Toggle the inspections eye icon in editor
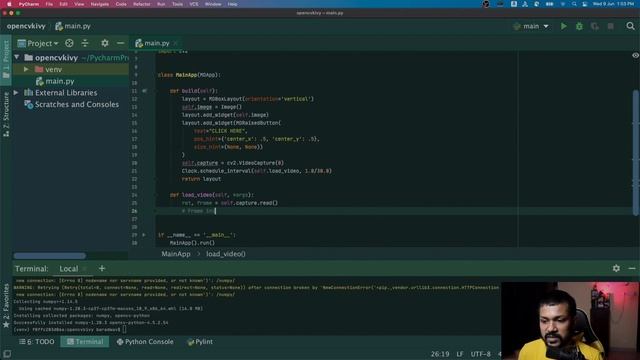 636,55
